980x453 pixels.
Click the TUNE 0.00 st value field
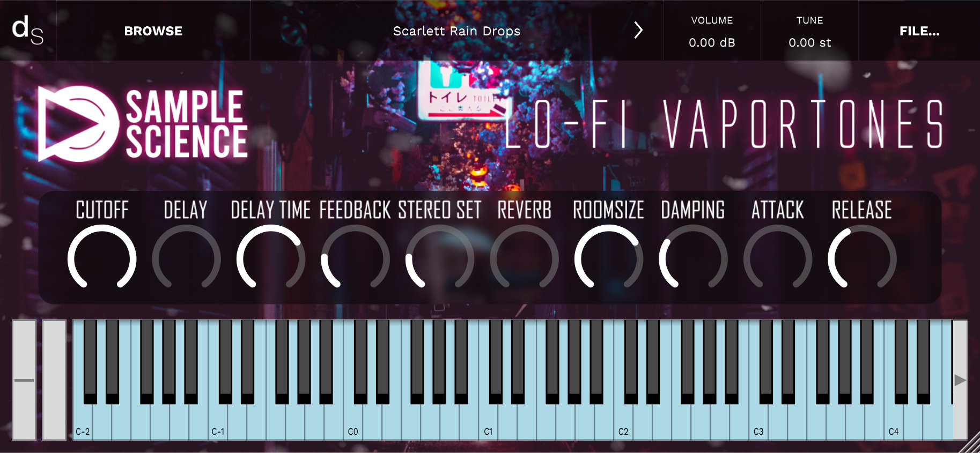pyautogui.click(x=809, y=42)
